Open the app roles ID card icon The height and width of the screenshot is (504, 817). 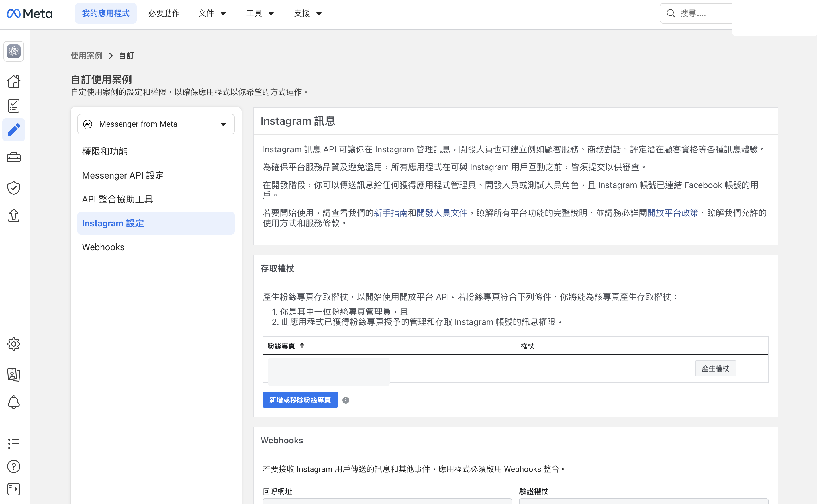point(14,374)
